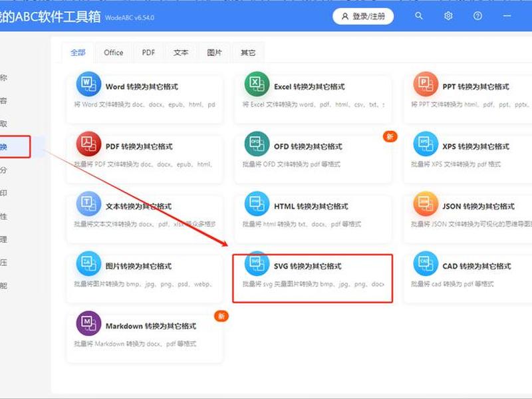
Task: Click the 文本转换 icon
Action: [x=88, y=203]
